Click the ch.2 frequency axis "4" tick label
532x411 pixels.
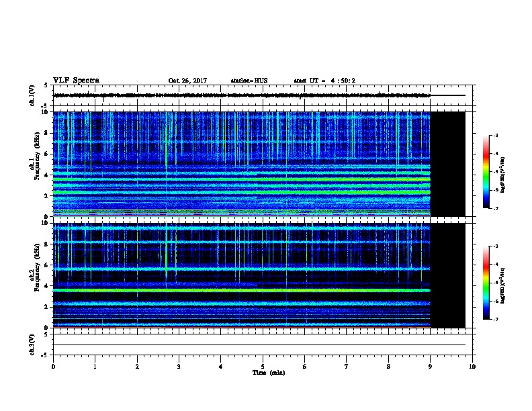click(46, 286)
